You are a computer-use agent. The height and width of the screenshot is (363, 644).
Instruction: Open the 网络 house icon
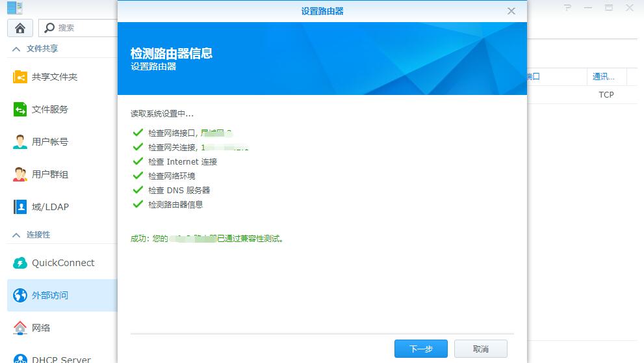[x=19, y=328]
